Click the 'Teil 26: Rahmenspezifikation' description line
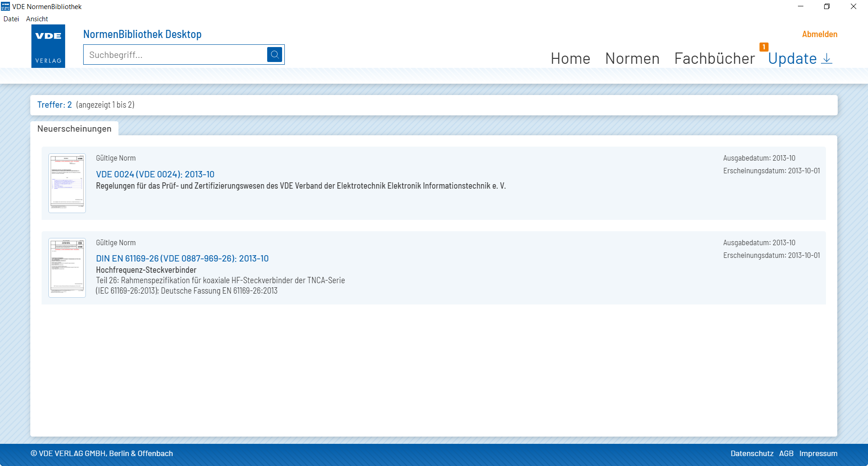Screen dimensions: 868x466 [220, 281]
